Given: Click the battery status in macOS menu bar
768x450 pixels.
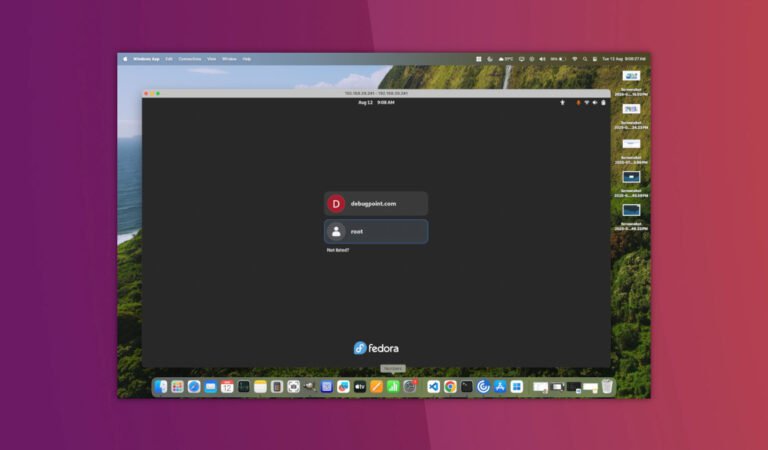Looking at the screenshot, I should point(558,59).
